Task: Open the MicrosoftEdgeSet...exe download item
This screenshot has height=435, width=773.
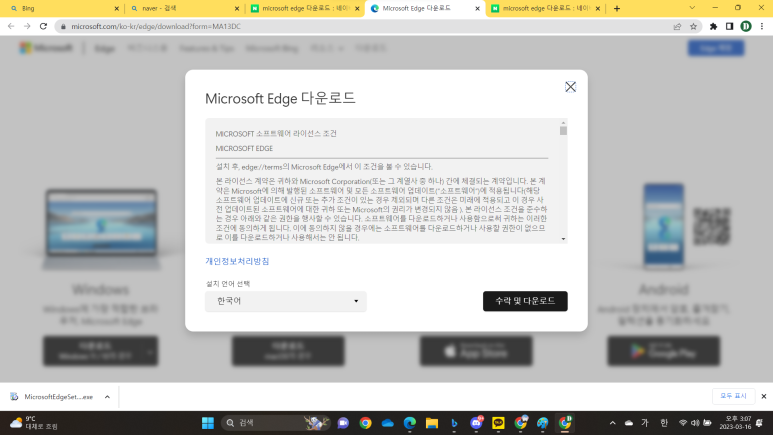Action: point(52,397)
